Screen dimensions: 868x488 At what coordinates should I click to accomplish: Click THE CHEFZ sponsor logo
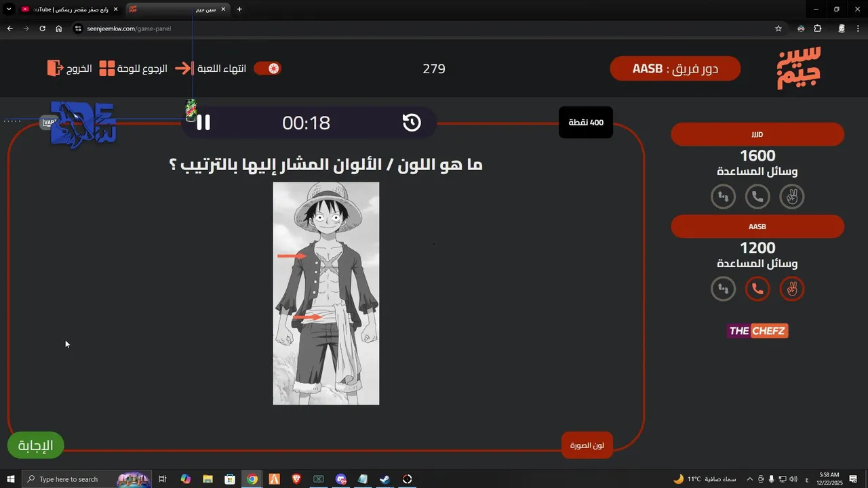pos(757,331)
